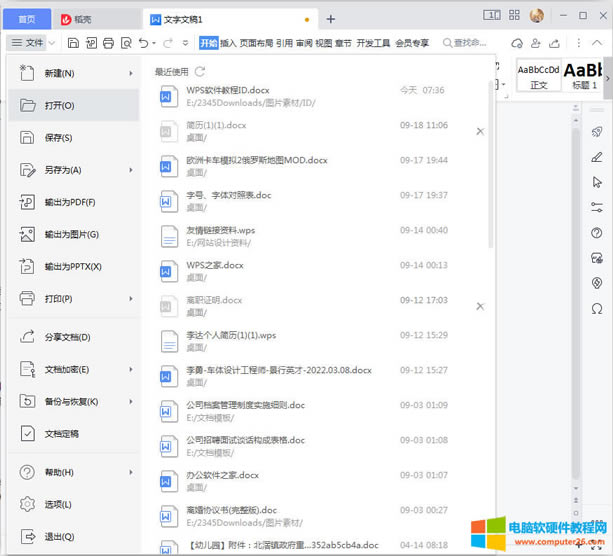
Task: Select the arrow pointer tool in sidebar
Action: [x=597, y=182]
